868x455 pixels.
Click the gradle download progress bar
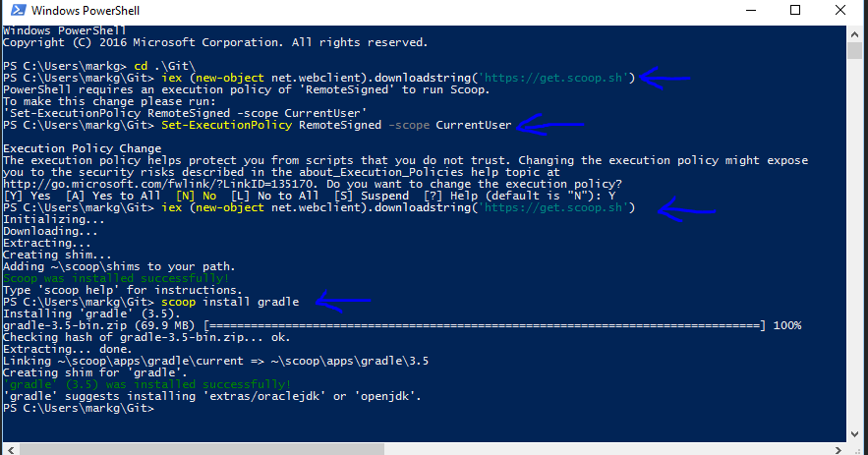tap(485, 325)
